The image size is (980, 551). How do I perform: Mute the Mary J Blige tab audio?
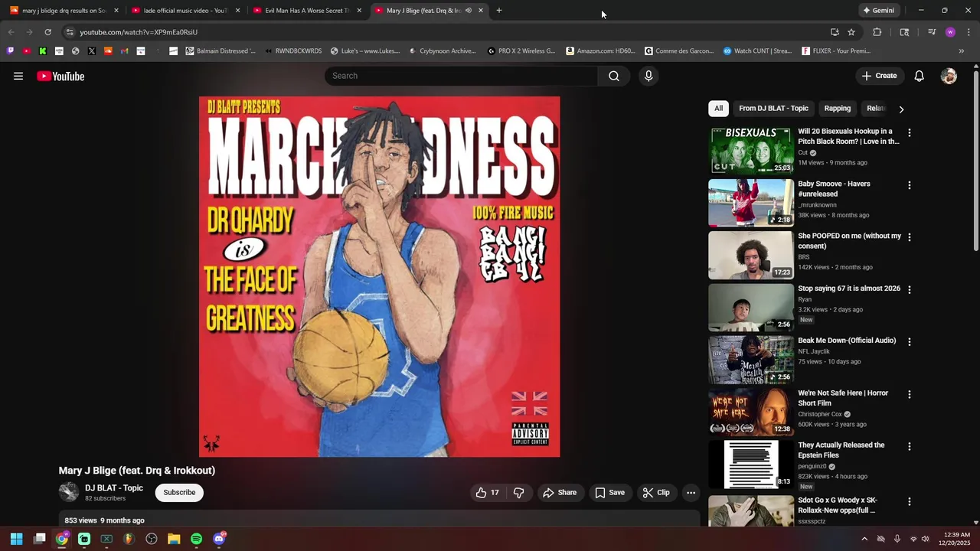click(468, 11)
